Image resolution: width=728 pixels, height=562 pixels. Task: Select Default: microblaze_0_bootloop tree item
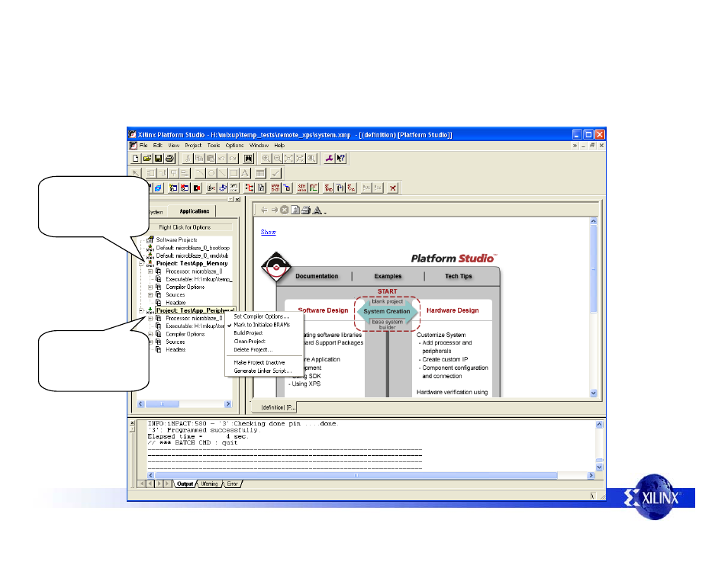tap(192, 248)
